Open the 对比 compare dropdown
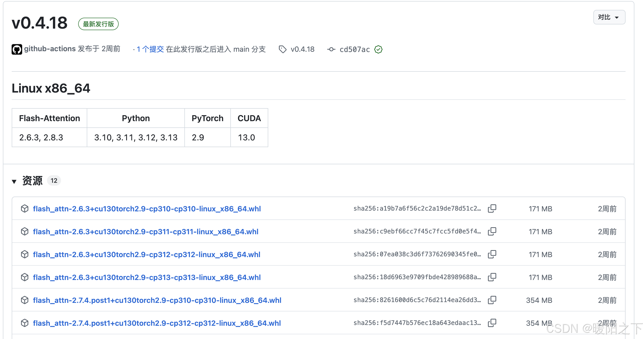644x339 pixels. tap(609, 17)
